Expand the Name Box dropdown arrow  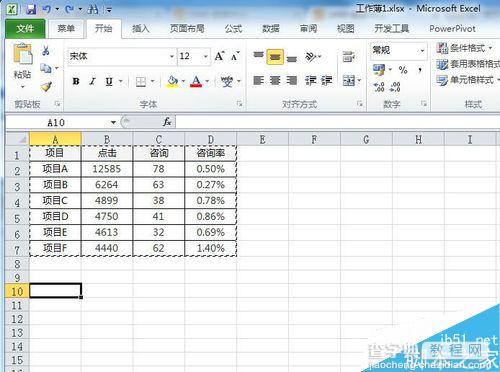pyautogui.click(x=113, y=122)
